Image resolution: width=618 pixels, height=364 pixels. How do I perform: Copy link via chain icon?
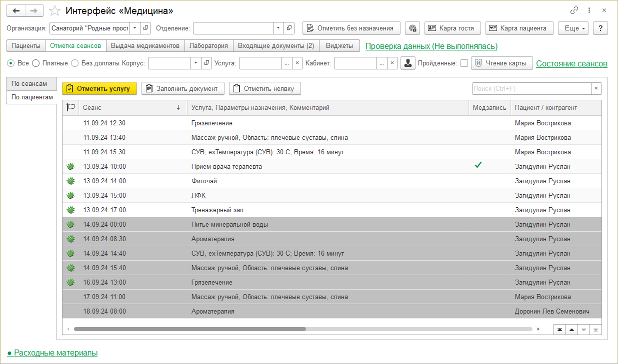pos(574,10)
